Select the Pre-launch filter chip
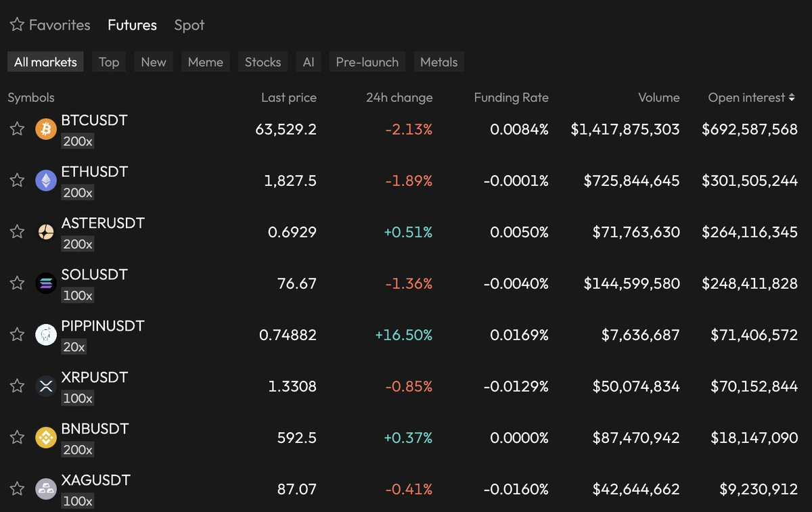Screen dimensions: 812x512 (x=367, y=62)
